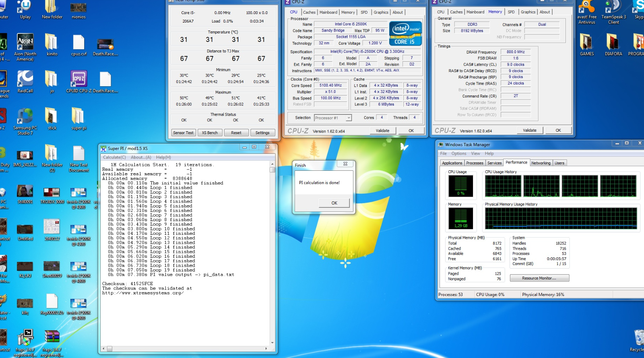The width and height of the screenshot is (644, 358).
Task: Open the jo folder
Action: point(52,82)
